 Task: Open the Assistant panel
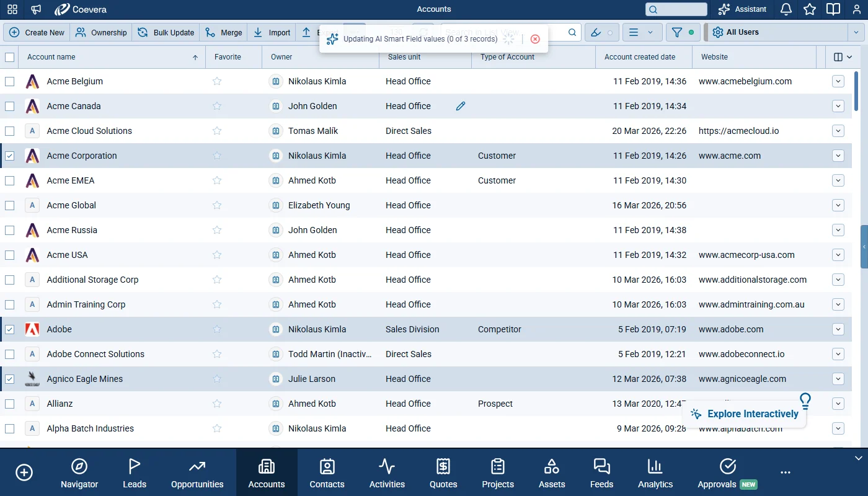[x=743, y=9]
